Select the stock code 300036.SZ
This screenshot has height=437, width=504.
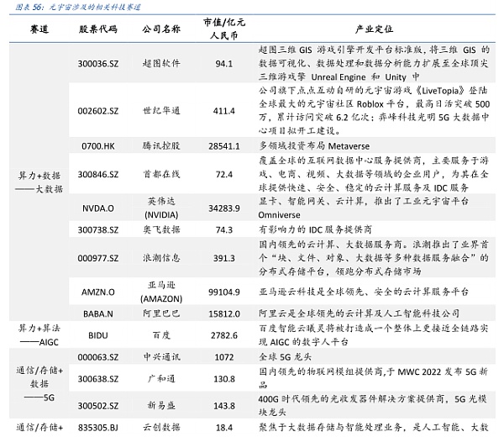coord(98,64)
